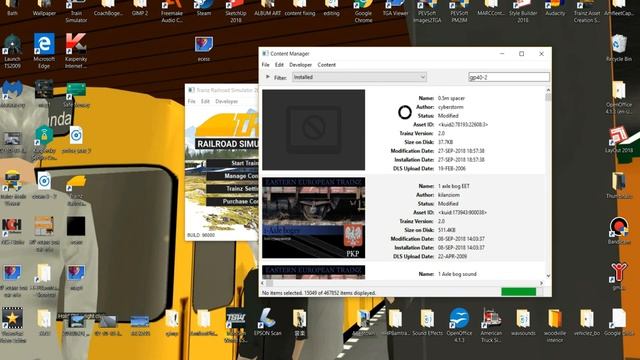
Task: Click the green progress bar in status bar
Action: click(518, 292)
